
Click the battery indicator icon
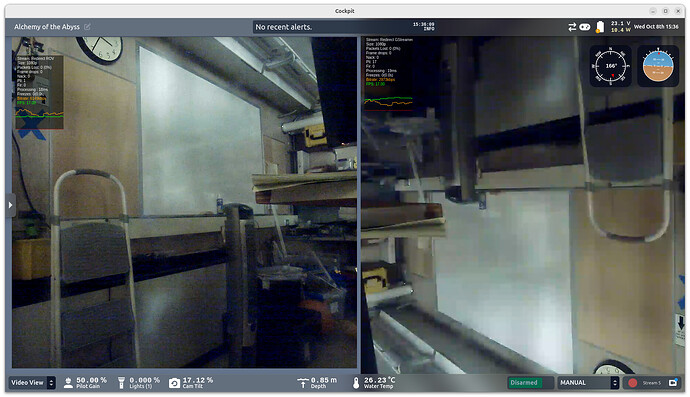pyautogui.click(x=600, y=27)
